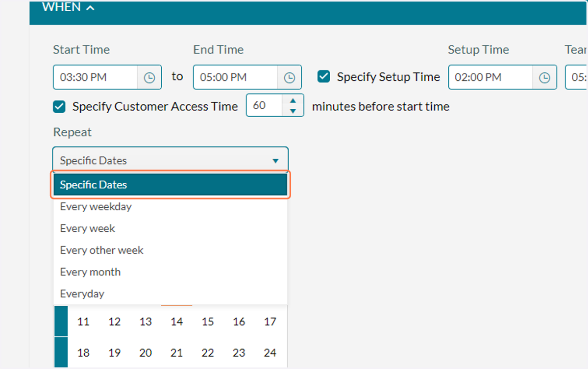The height and width of the screenshot is (369, 588).
Task: Choose Every other week repeat option
Action: (x=171, y=250)
